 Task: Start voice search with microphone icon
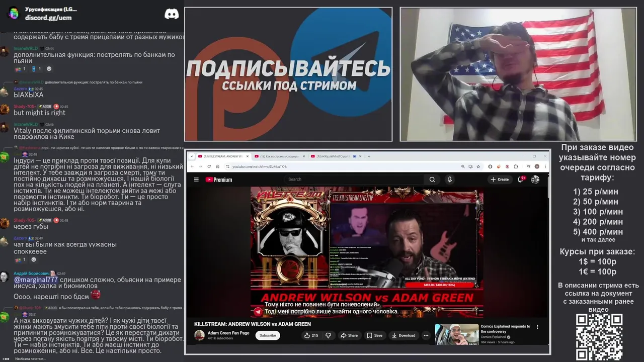coord(450,179)
